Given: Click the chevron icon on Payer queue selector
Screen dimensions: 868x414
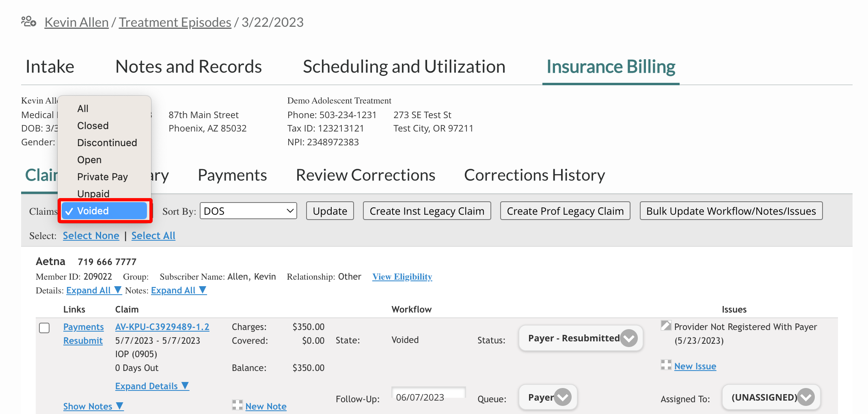Looking at the screenshot, I should (563, 397).
